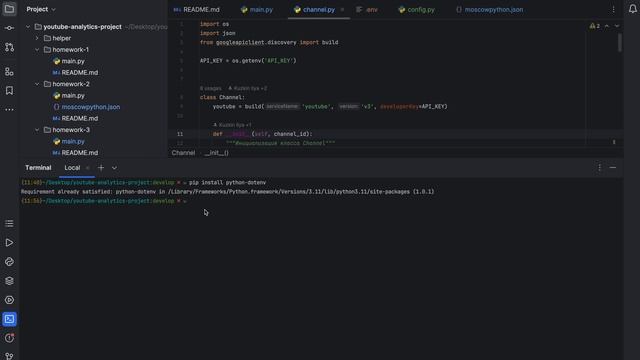Open the Pull Requests tool window icon
Image resolution: width=640 pixels, height=360 pixels.
[x=9, y=47]
